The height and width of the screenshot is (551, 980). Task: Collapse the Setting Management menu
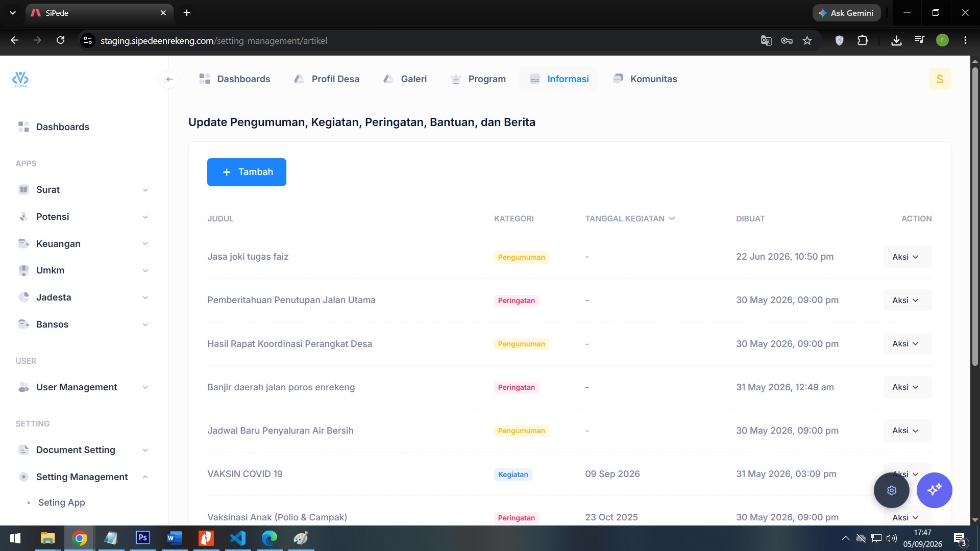click(x=83, y=477)
